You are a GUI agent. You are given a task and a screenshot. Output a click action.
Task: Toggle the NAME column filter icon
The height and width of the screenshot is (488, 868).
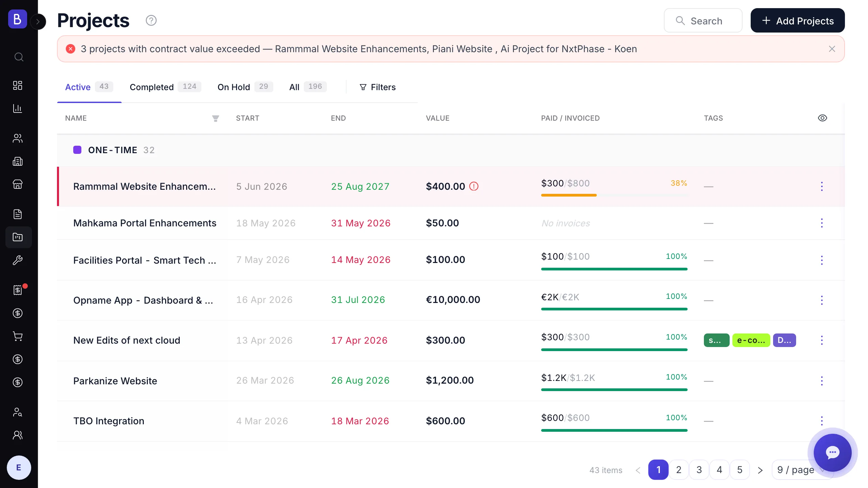coord(216,118)
